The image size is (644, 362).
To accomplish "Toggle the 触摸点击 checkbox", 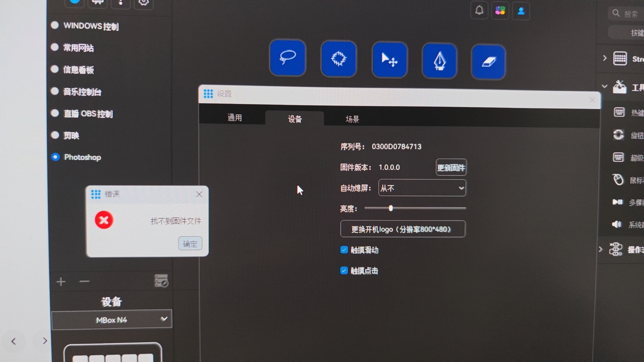I will [344, 270].
